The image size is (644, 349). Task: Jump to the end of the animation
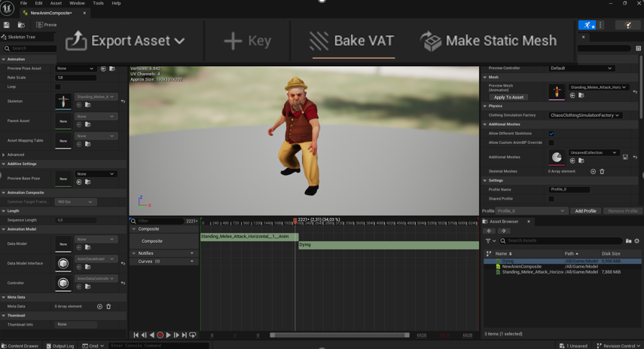tap(185, 335)
